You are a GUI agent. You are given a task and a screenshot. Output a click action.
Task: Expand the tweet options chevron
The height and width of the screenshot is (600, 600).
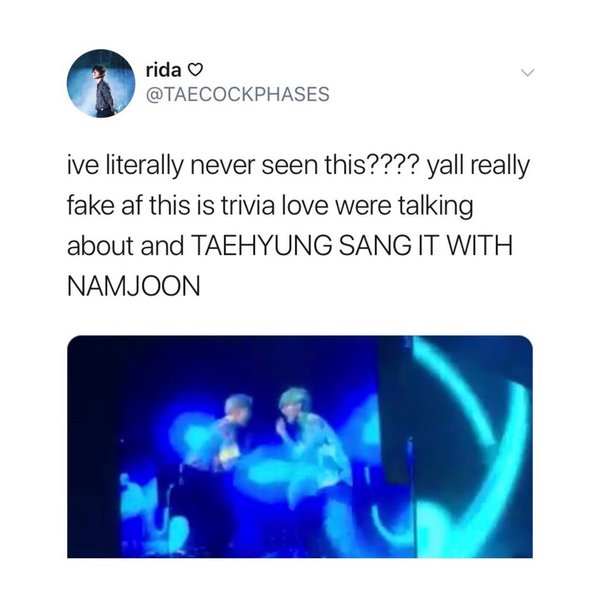pos(527,72)
